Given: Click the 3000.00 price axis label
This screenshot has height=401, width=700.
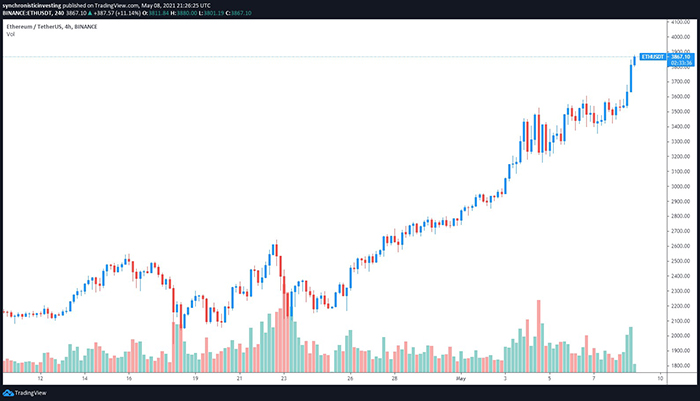Looking at the screenshot, I should pos(680,186).
